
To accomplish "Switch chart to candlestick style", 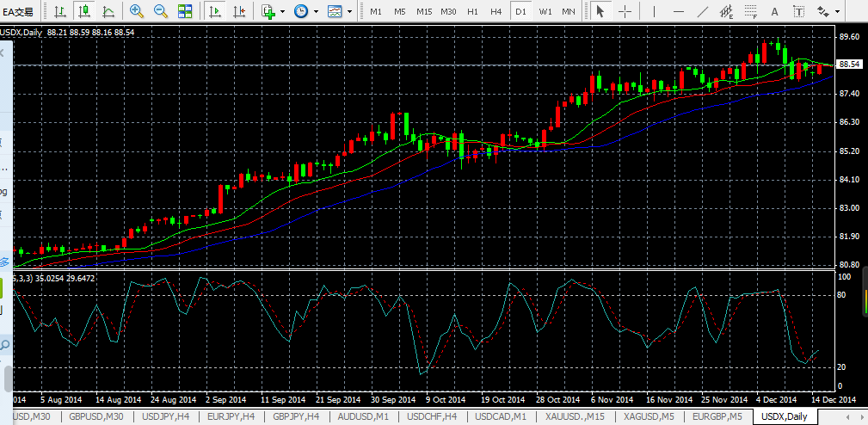I will pyautogui.click(x=84, y=11).
